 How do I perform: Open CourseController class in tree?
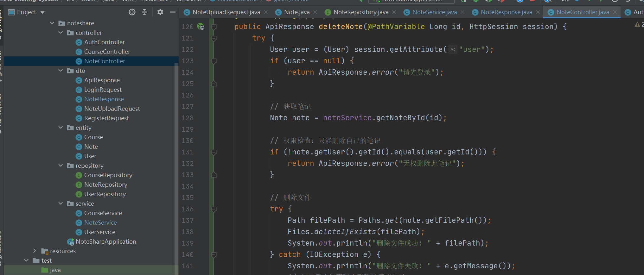tap(107, 52)
